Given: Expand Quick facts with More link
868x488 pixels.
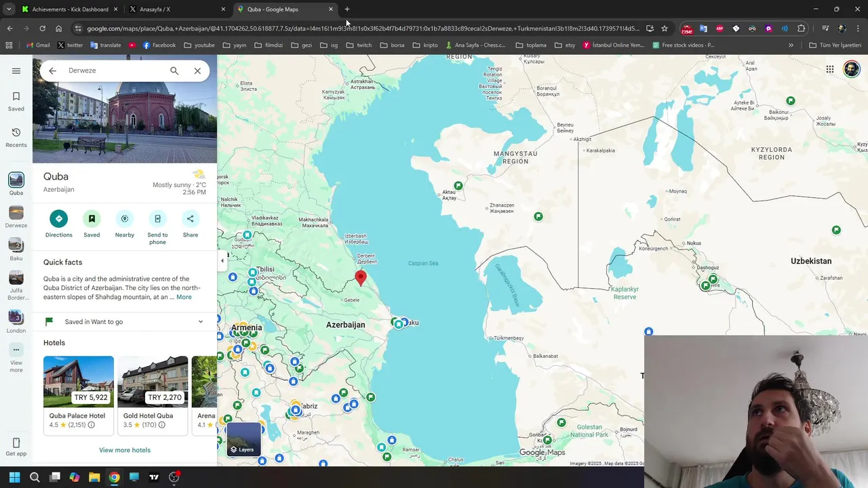Looking at the screenshot, I should [184, 297].
